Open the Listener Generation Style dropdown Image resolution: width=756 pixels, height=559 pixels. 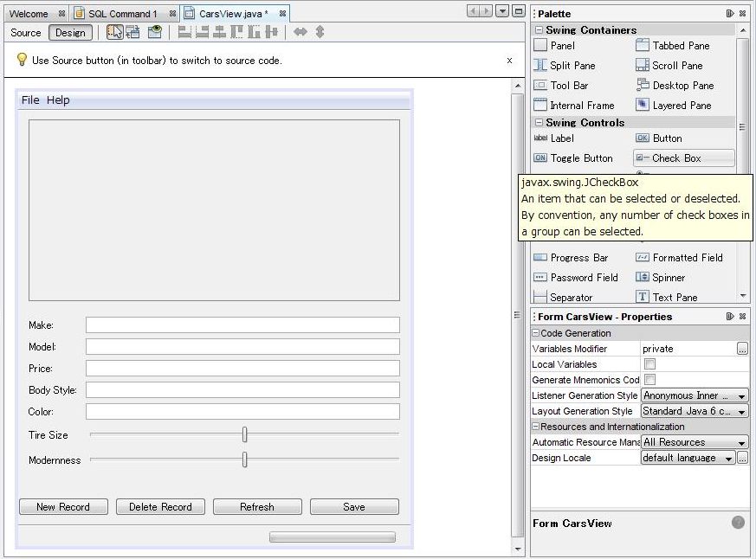pyautogui.click(x=695, y=395)
